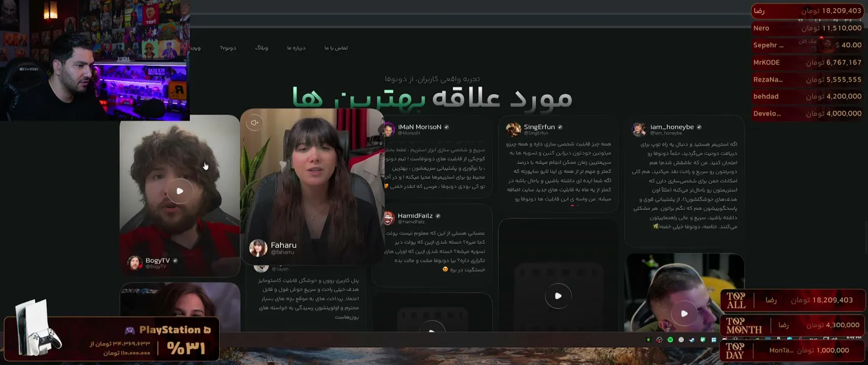Click the verified badge beside iam_honeybe

699,127
